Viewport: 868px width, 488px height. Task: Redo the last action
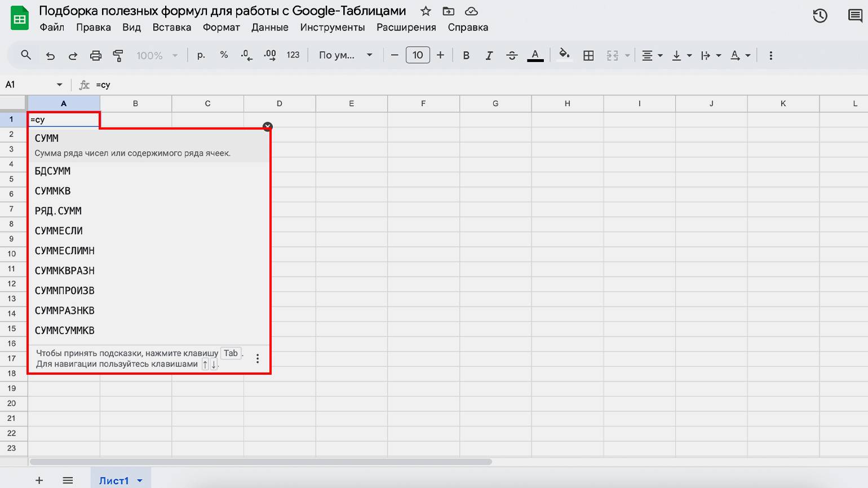73,55
